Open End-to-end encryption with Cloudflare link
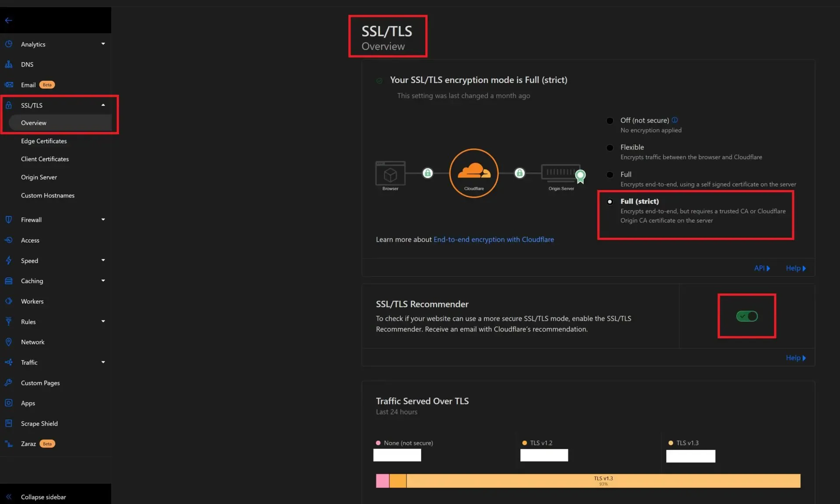The width and height of the screenshot is (840, 504). [x=493, y=239]
